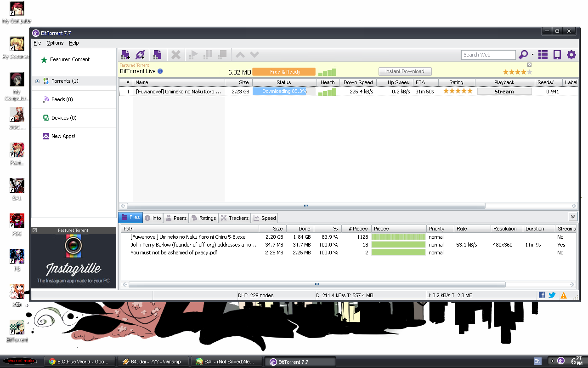Click the Facebook icon in status bar
Screen dimensions: 588x368
click(x=542, y=295)
